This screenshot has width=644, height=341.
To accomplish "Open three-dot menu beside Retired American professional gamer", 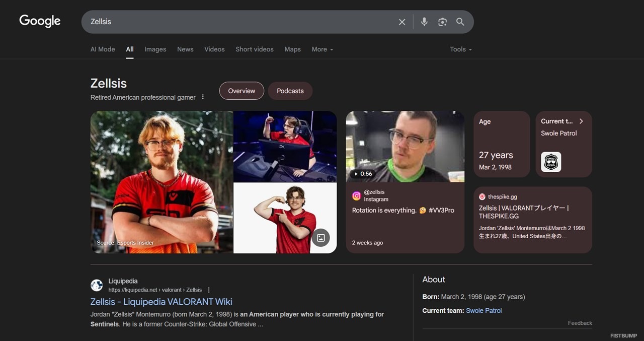I will 203,97.
